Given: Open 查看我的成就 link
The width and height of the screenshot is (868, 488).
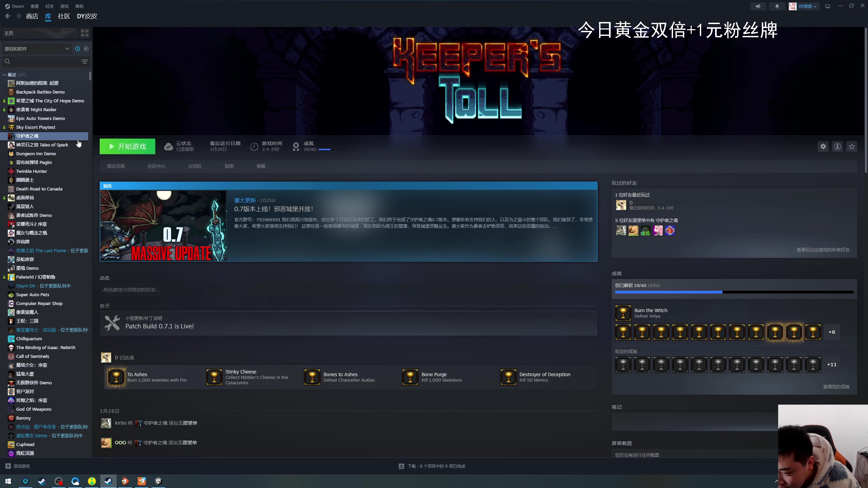Looking at the screenshot, I should click(x=836, y=387).
